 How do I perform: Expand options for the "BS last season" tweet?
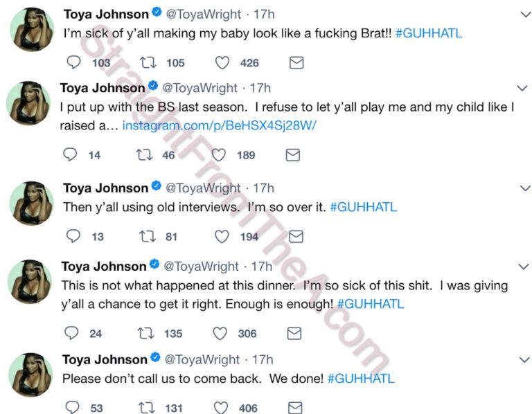pyautogui.click(x=522, y=89)
